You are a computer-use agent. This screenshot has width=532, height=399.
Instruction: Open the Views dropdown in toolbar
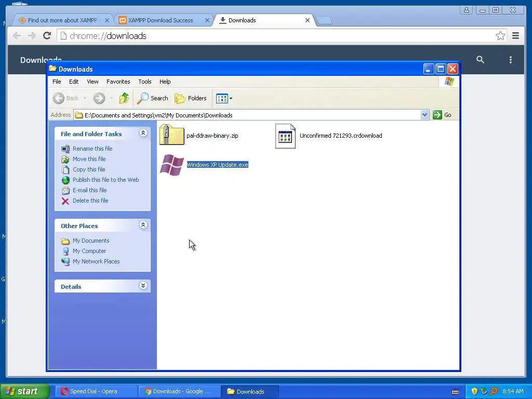click(x=224, y=98)
